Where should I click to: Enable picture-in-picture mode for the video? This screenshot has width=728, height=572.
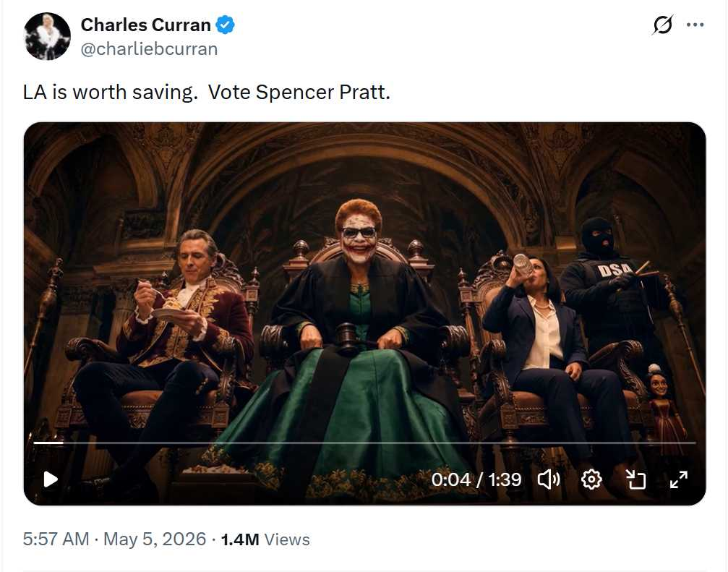coord(635,479)
